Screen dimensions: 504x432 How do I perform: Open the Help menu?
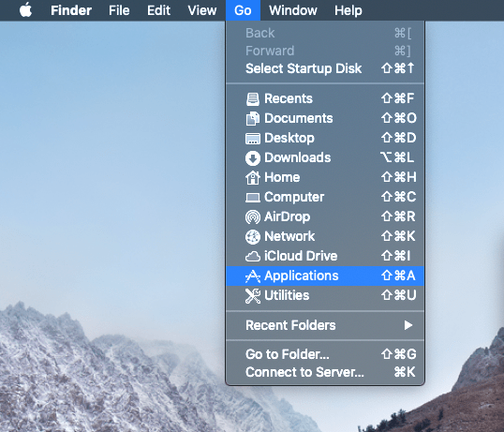tap(348, 10)
